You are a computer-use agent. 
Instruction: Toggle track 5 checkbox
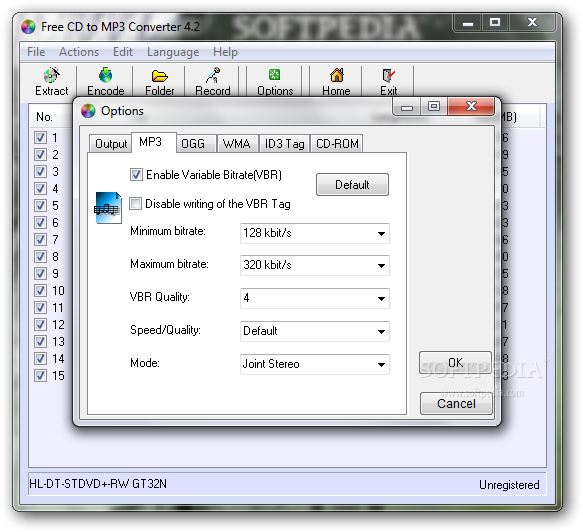[x=41, y=206]
